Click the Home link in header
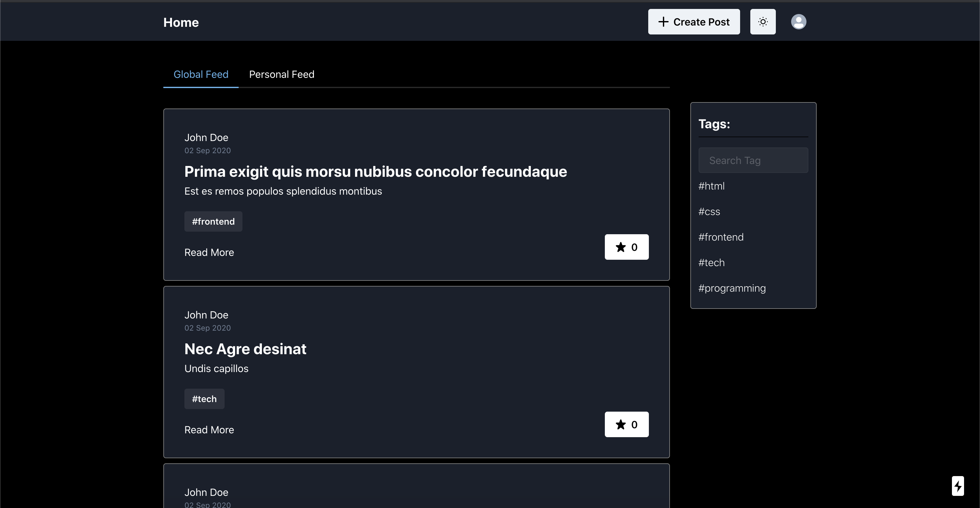 (181, 22)
